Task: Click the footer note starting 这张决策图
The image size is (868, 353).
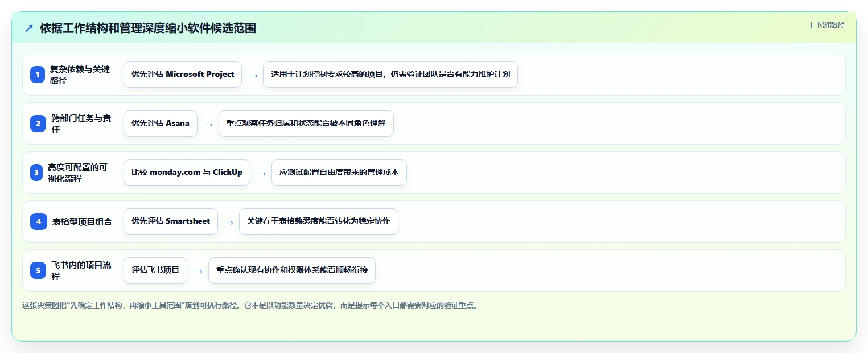Action: click(x=250, y=305)
